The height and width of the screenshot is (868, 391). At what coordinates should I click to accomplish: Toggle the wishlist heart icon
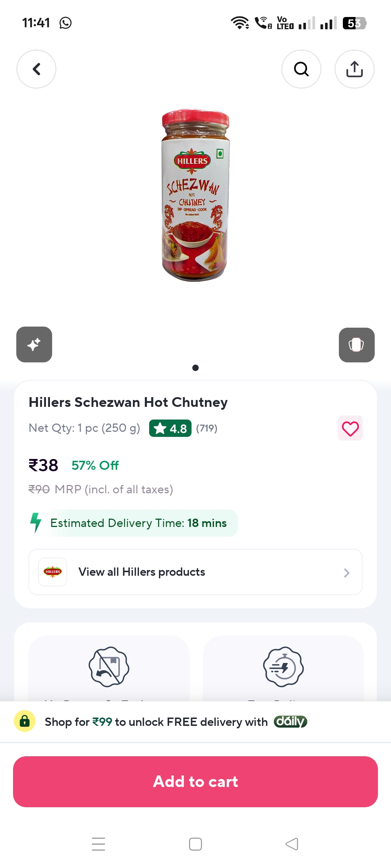[350, 429]
